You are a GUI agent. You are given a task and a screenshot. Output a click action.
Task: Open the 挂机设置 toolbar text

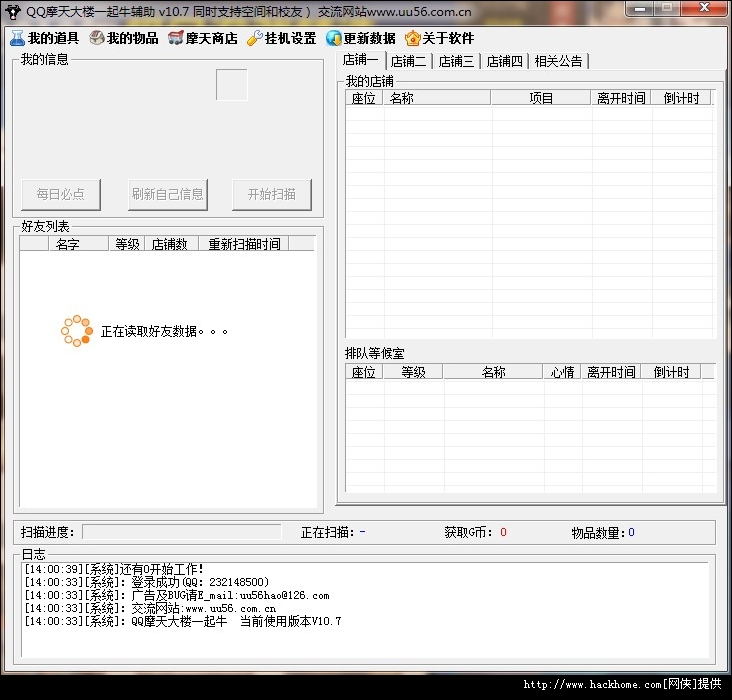coord(290,38)
